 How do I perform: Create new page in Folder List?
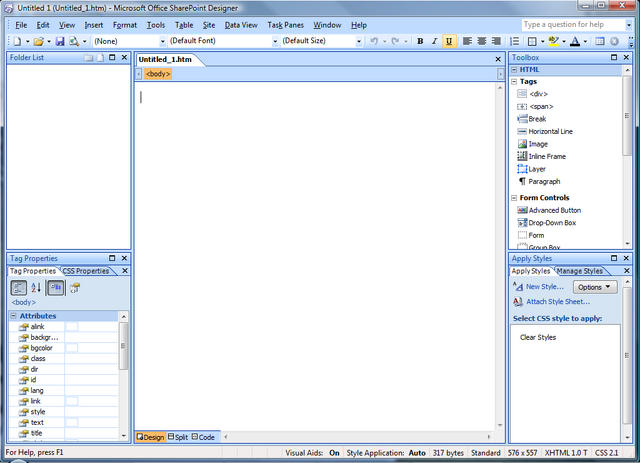[100, 58]
